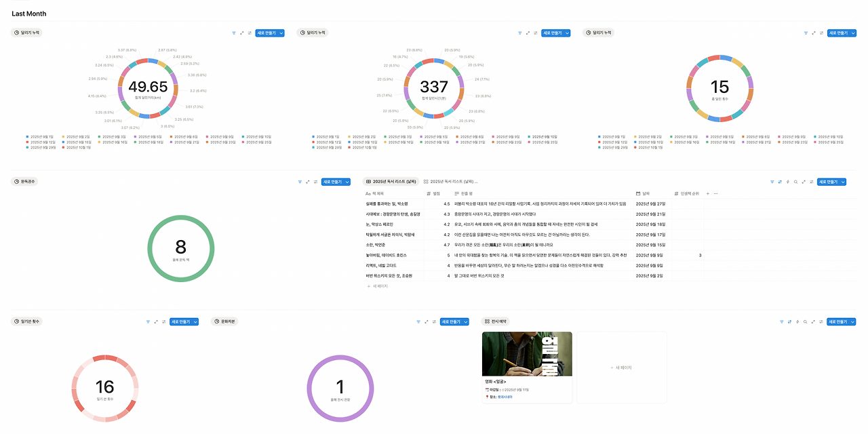Screen dimensions: 868x434
Task: Toggle the 2025년 9월 29일 legend entry under the 15 chart
Action: 614,147
